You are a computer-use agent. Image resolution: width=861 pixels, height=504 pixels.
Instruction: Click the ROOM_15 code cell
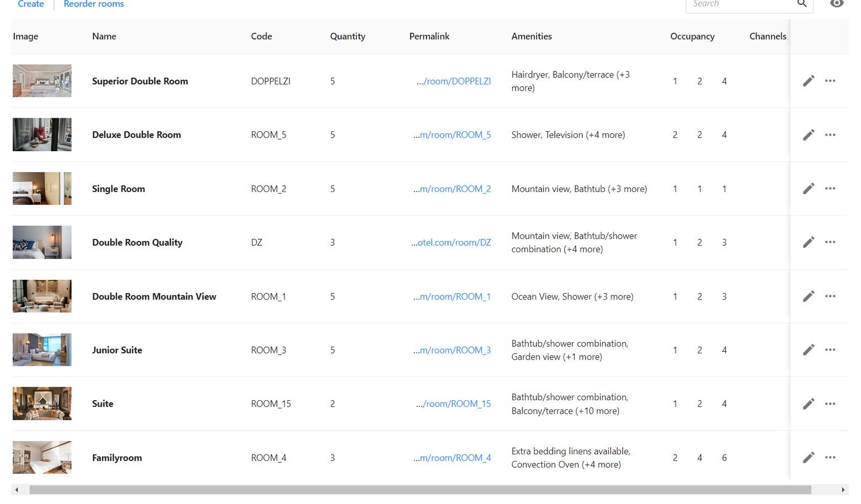point(271,404)
